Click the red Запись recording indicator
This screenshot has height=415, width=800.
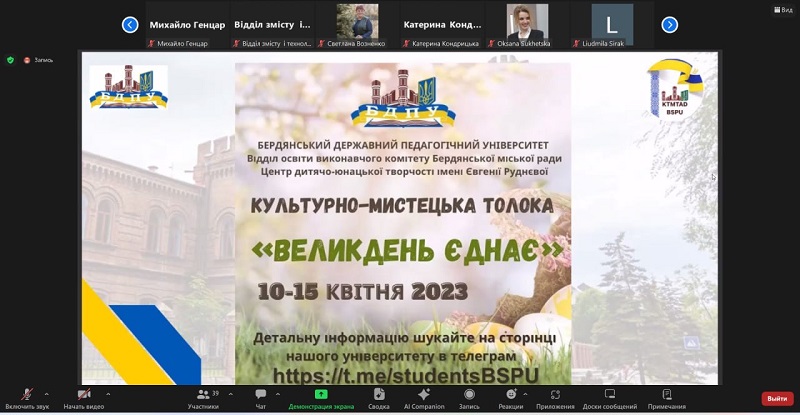(x=38, y=60)
